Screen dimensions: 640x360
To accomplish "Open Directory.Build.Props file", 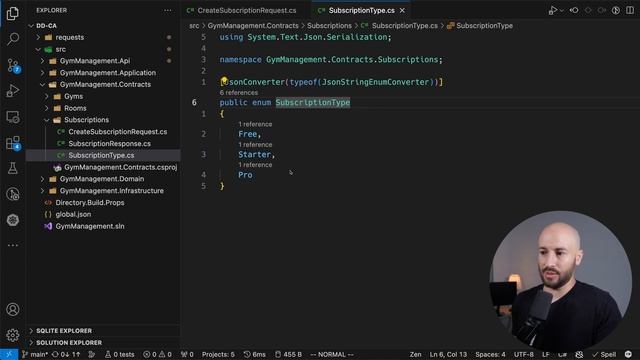I will click(103, 202).
